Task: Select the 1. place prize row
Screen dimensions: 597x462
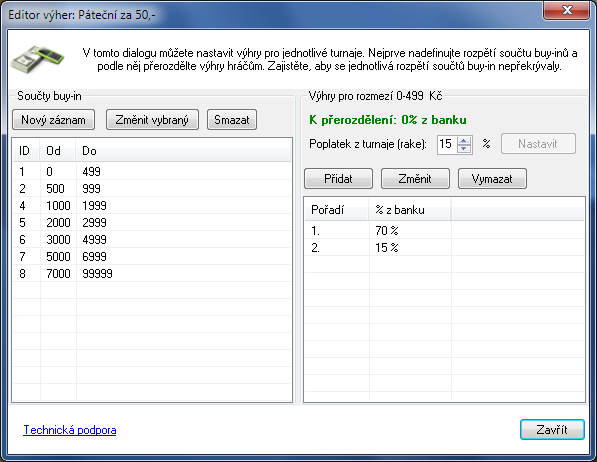Action: click(x=444, y=230)
